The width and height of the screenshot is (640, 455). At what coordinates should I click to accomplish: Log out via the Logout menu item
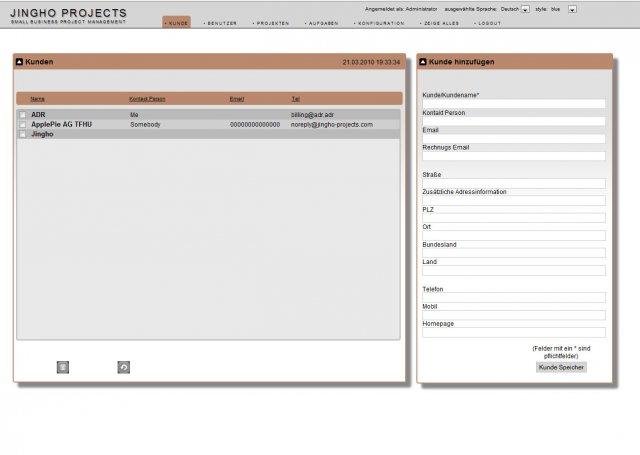coord(488,23)
